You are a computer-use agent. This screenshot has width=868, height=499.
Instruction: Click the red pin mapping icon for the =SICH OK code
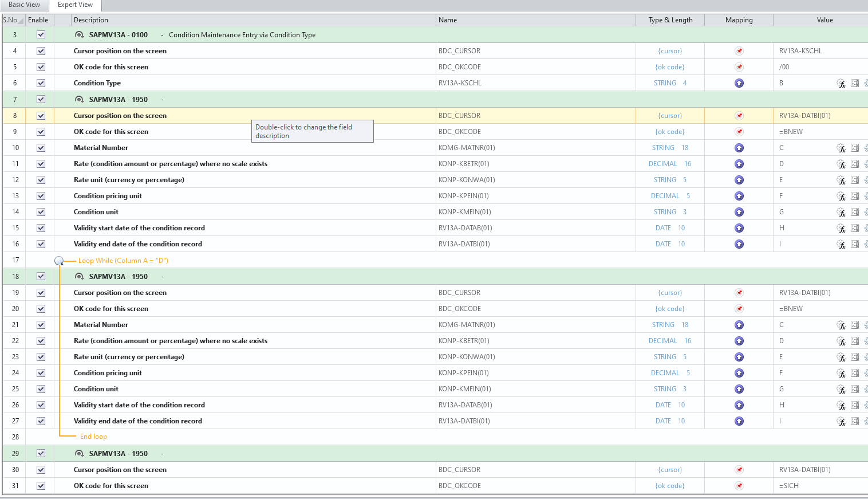click(739, 486)
